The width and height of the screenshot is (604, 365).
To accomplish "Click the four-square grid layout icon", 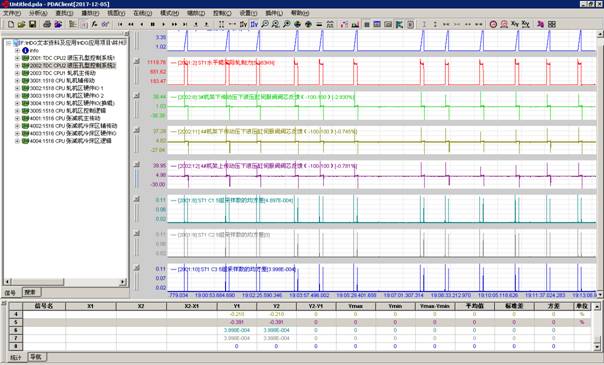I will [552, 24].
